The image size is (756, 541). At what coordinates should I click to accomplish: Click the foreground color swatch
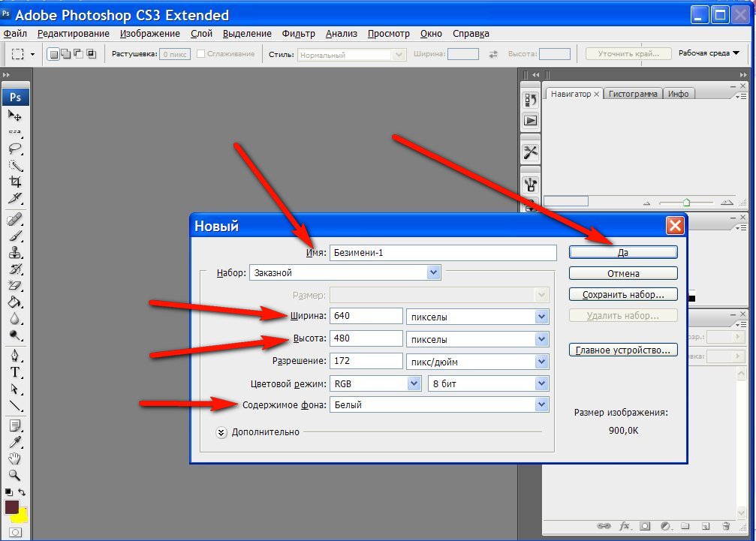(11, 506)
